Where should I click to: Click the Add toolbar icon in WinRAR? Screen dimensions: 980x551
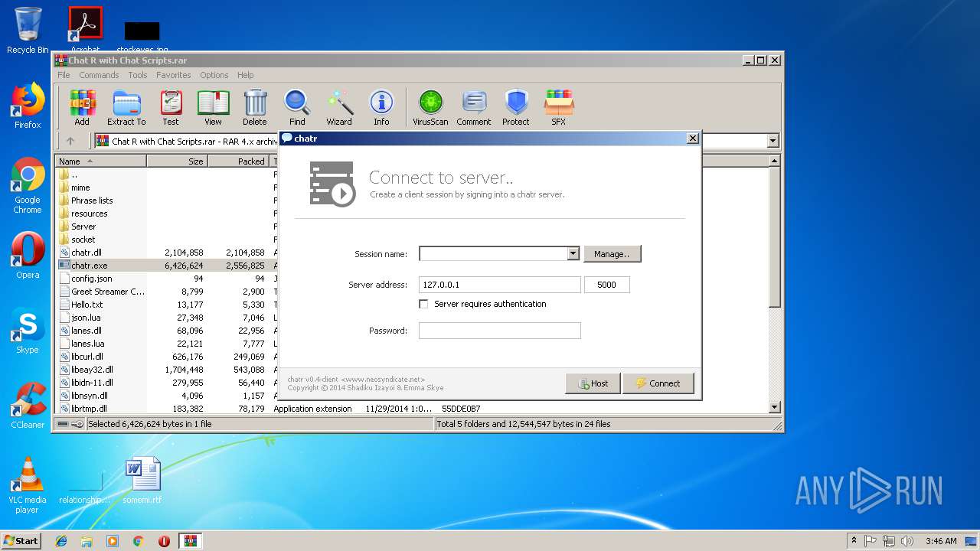[x=82, y=108]
